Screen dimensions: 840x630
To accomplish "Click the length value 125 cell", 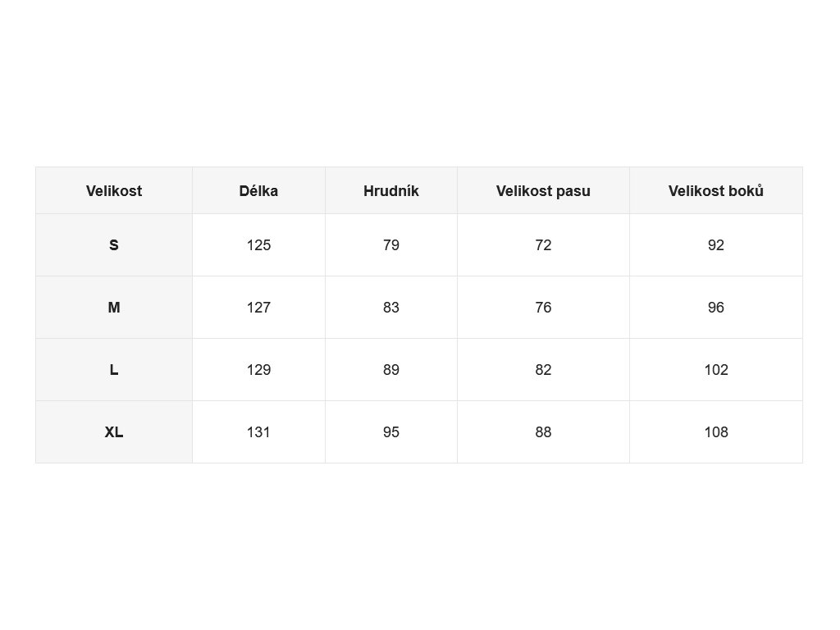I will 258,245.
